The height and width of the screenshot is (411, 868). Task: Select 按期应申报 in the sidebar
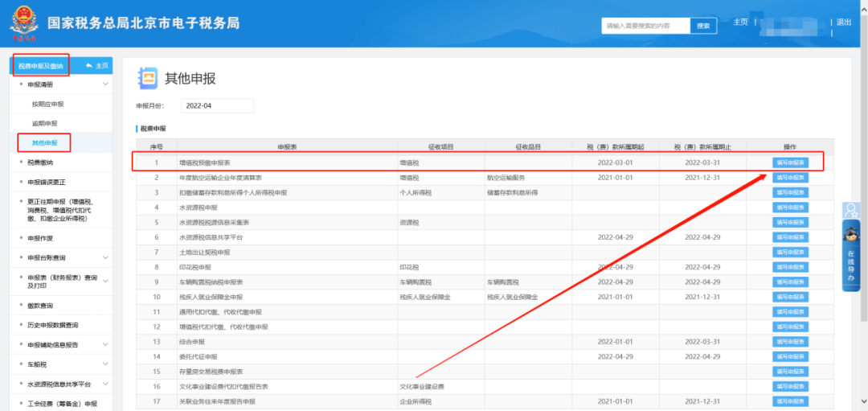[47, 104]
